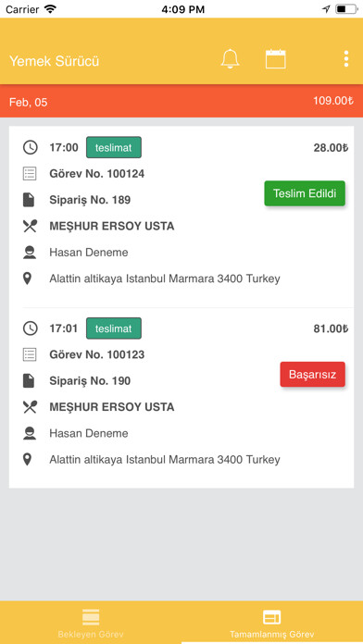
Task: Tap the list icon next to Görev No. 100124
Action: [30, 174]
